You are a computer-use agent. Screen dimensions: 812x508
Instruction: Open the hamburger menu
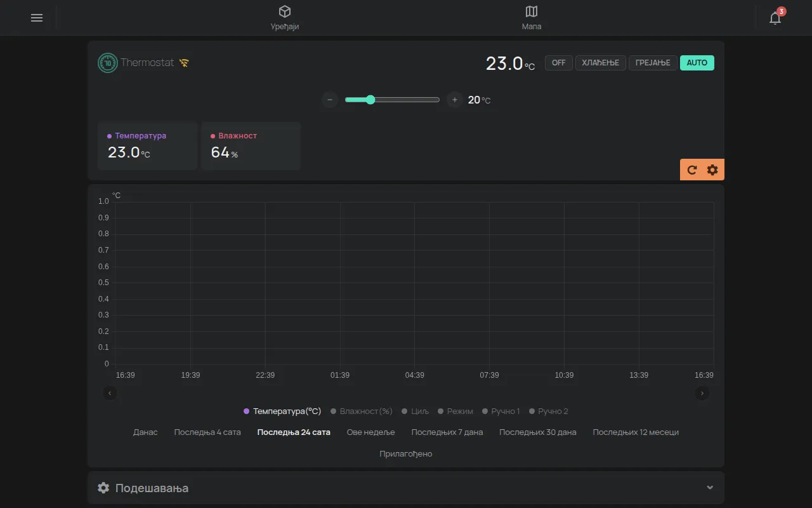[x=37, y=18]
